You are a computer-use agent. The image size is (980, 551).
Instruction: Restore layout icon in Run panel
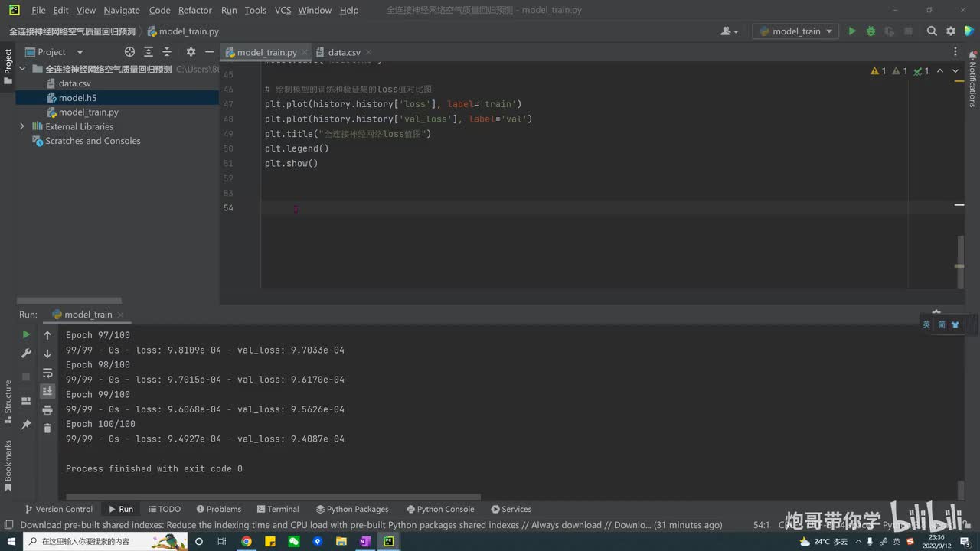(26, 401)
